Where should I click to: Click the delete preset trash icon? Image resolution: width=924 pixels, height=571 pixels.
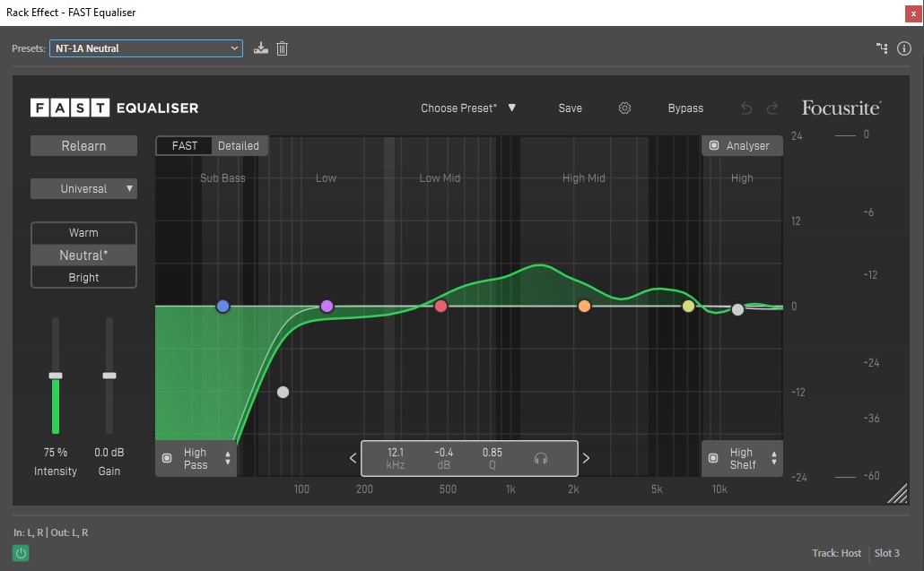click(282, 48)
